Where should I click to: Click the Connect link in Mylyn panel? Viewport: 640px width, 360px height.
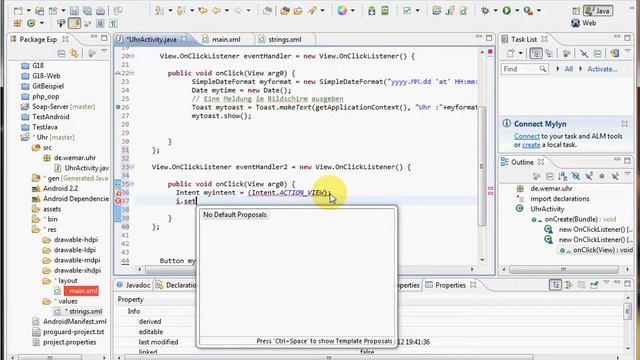pyautogui.click(x=527, y=136)
